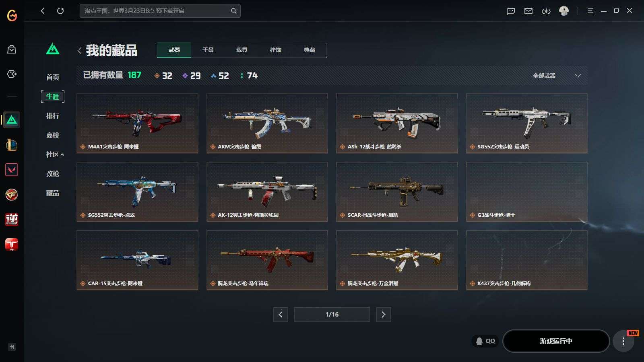Select the Valorant game icon in sidebar
Screen dimensions: 644x362
(x=12, y=170)
